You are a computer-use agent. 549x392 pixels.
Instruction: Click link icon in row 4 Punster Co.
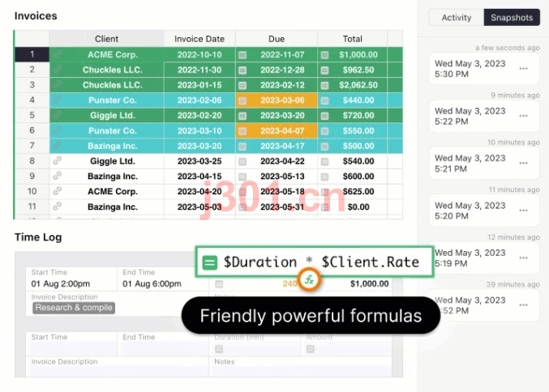pos(57,100)
